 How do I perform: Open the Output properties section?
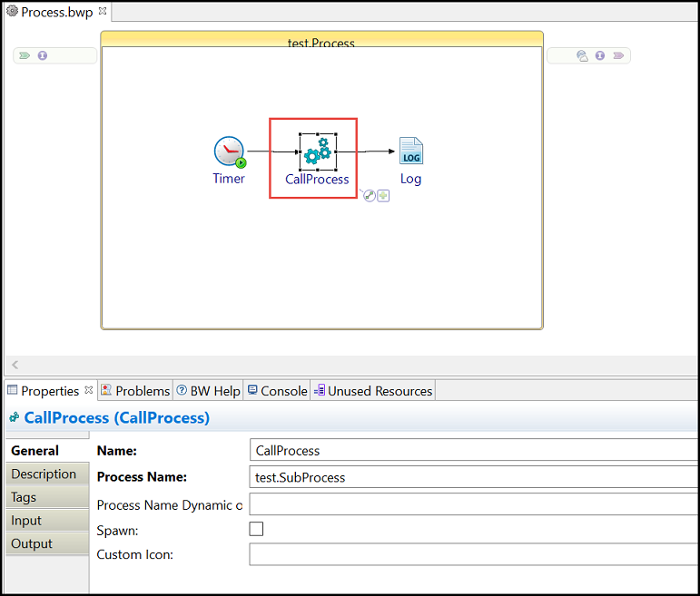[47, 543]
